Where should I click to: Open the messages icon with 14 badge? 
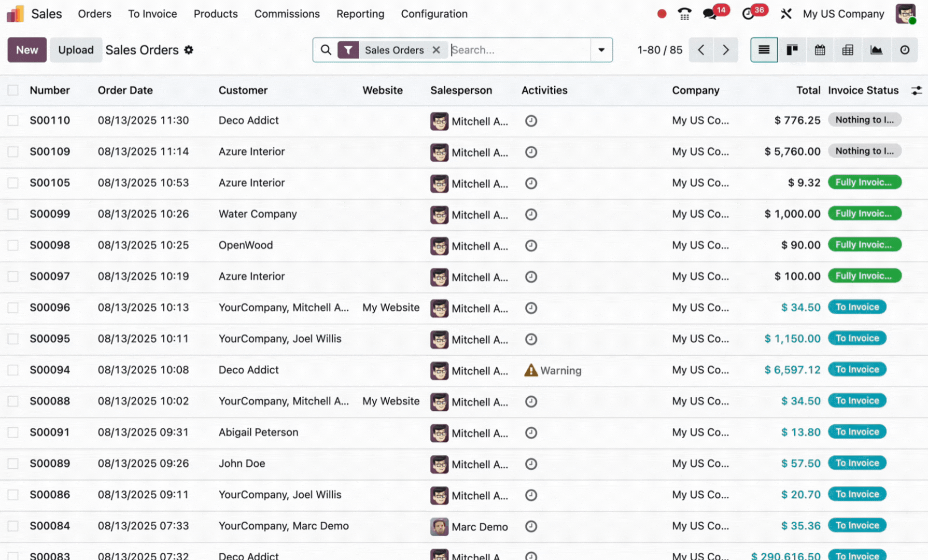710,14
